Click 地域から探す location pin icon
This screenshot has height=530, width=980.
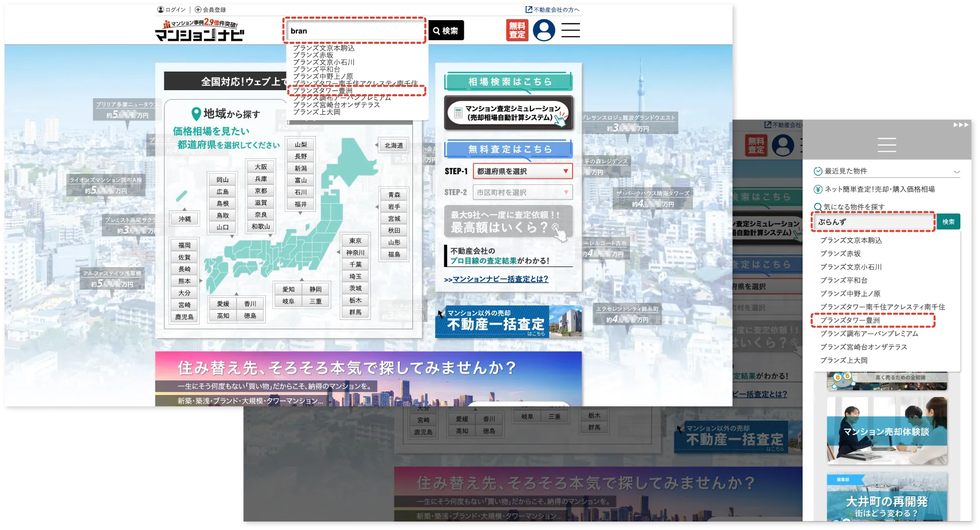pyautogui.click(x=196, y=114)
